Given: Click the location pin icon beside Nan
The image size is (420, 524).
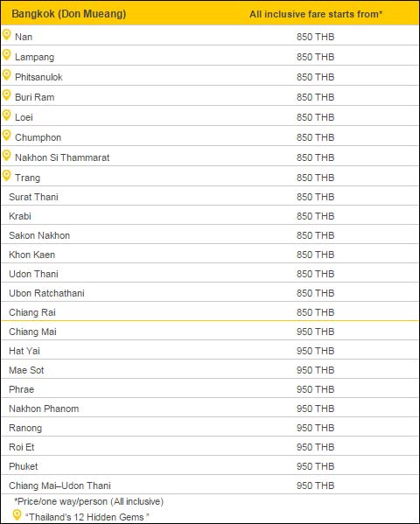Looking at the screenshot, I should point(6,35).
